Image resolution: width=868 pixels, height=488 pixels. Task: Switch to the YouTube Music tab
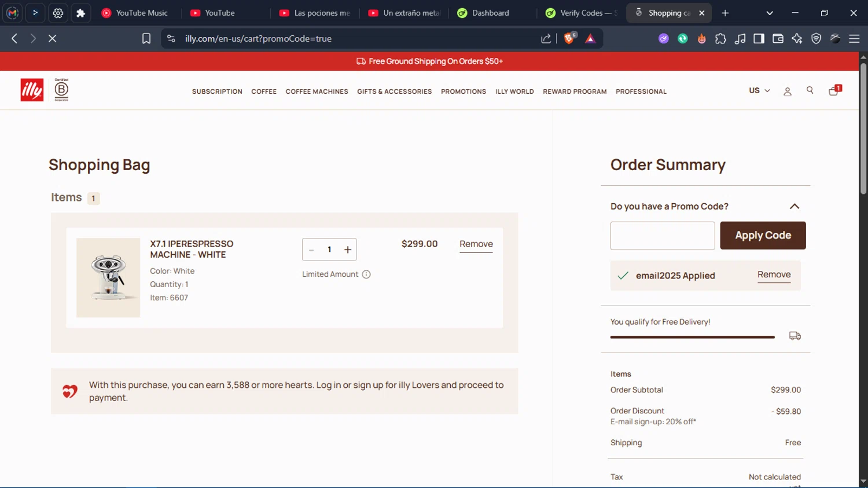point(137,13)
